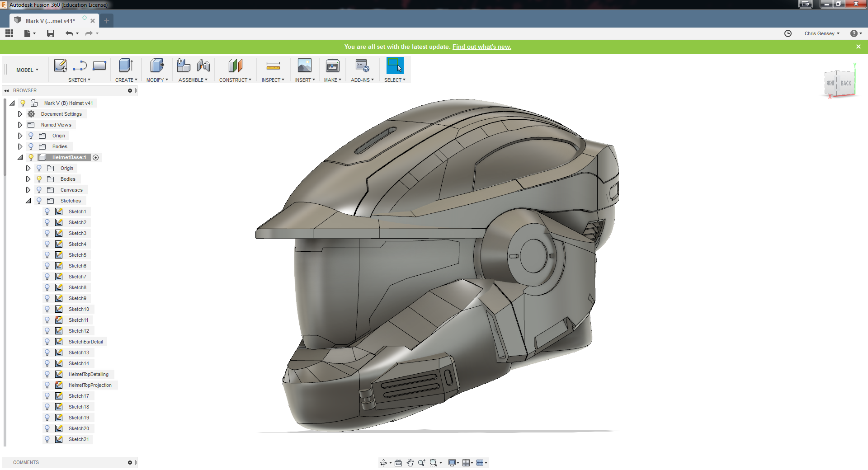868x470 pixels.
Task: Click the Press Pull modify icon
Action: coord(157,66)
